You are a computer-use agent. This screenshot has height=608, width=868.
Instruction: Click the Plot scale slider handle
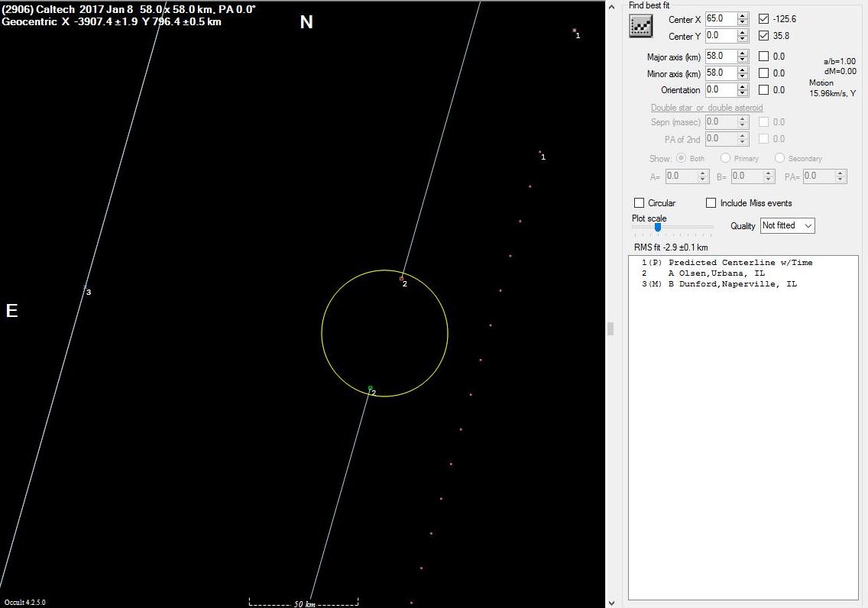[658, 227]
